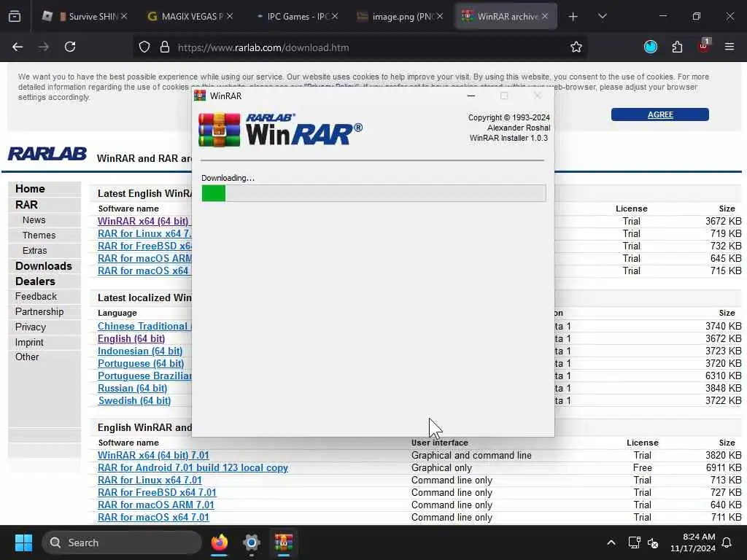Viewport: 747px width, 560px height.
Task: List all tabs dropdown arrow
Action: pyautogui.click(x=602, y=16)
